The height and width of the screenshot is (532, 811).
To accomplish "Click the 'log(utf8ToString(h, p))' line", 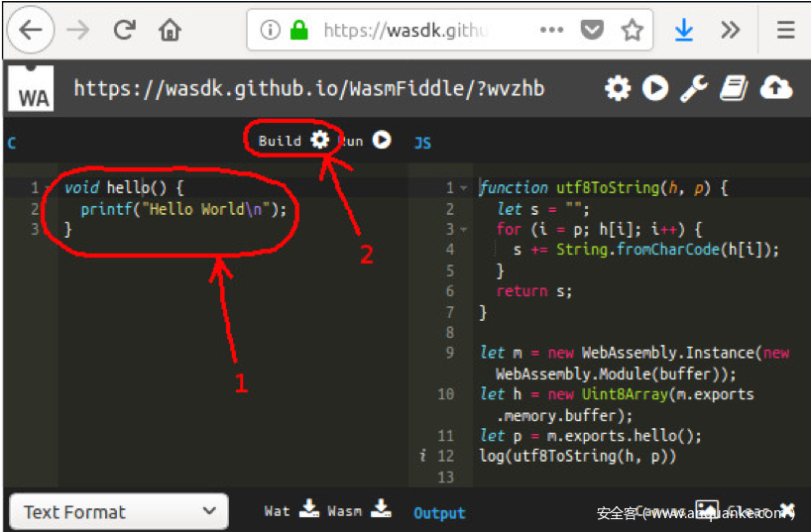I will point(578,456).
